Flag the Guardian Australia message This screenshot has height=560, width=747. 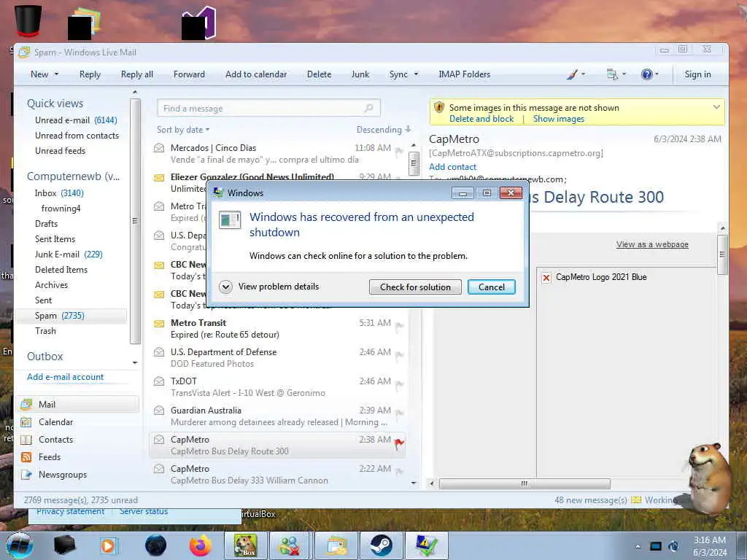coord(399,414)
